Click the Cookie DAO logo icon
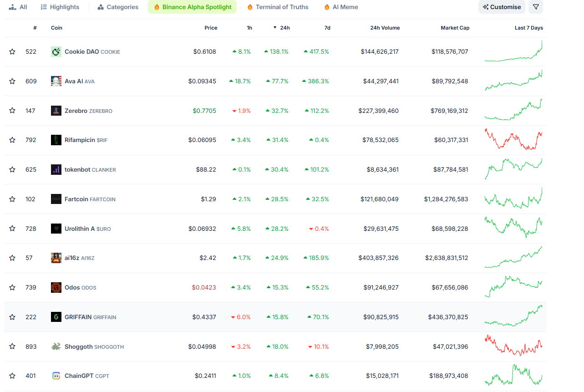Screen dimensions: 584x392 click(x=56, y=52)
